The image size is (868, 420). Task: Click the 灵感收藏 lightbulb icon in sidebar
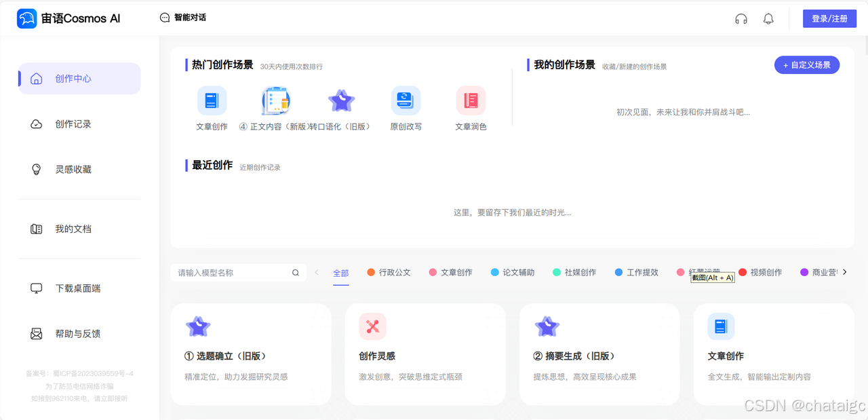click(37, 170)
